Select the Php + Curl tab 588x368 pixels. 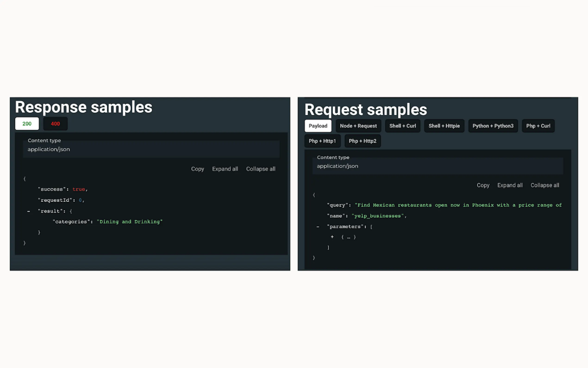(x=538, y=126)
